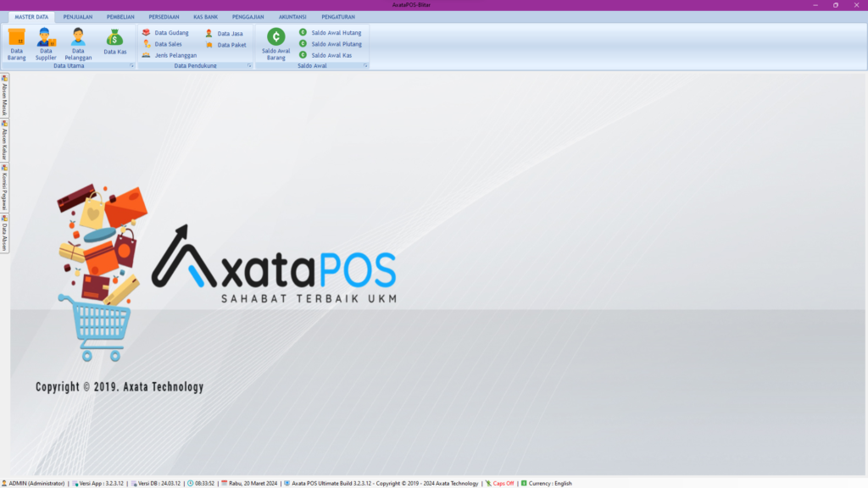The height and width of the screenshot is (488, 868).
Task: Show the Koreksi Pegawai side panel
Action: pos(4,187)
